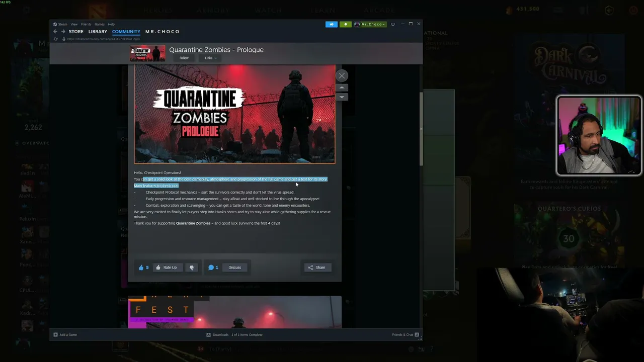The image size is (644, 362).
Task: Go to the previous announcement with the up arrow
Action: (x=342, y=87)
